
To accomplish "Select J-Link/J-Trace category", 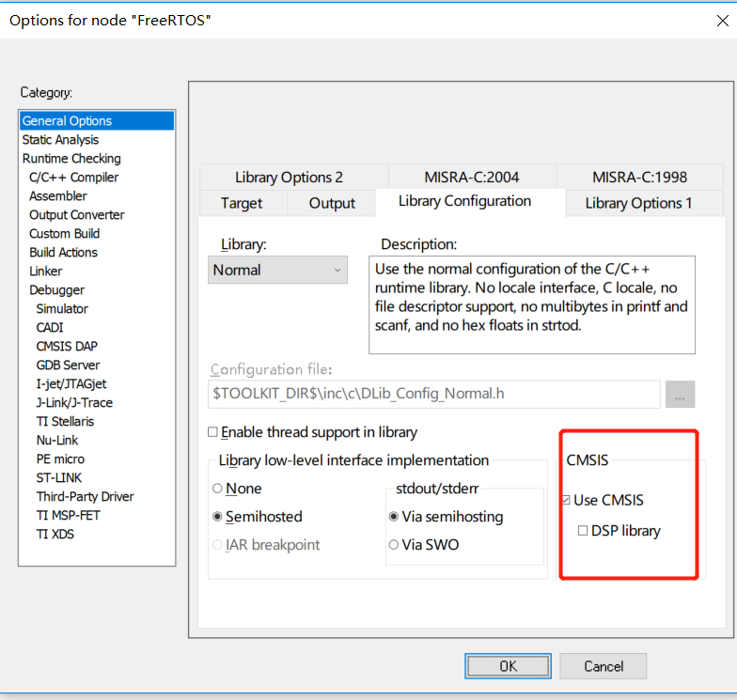I will [74, 402].
